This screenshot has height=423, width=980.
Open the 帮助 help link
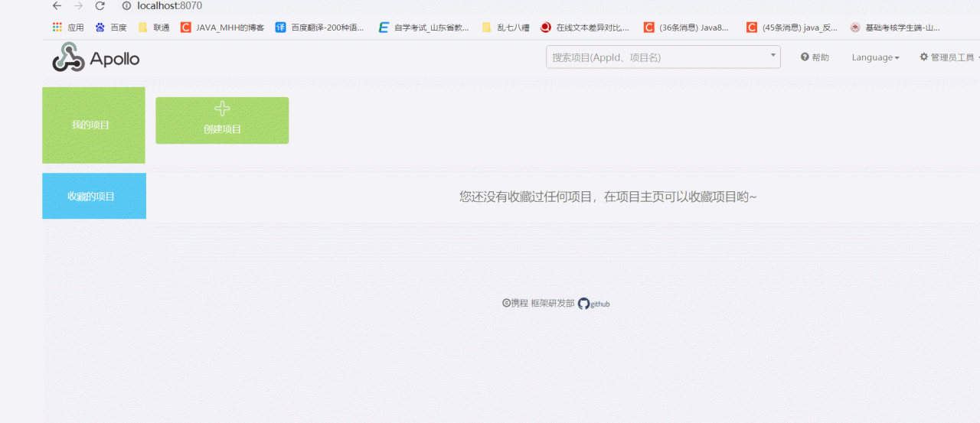(x=815, y=57)
